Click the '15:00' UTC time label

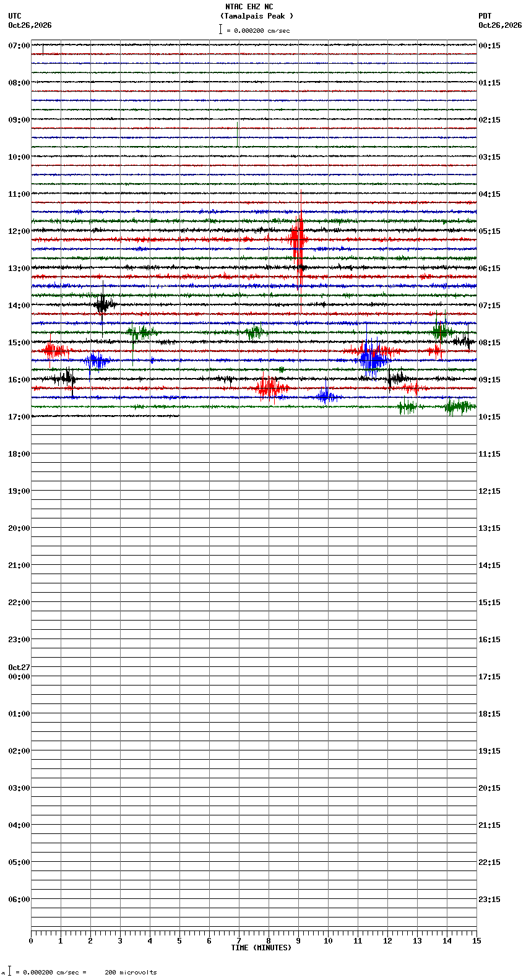[19, 343]
